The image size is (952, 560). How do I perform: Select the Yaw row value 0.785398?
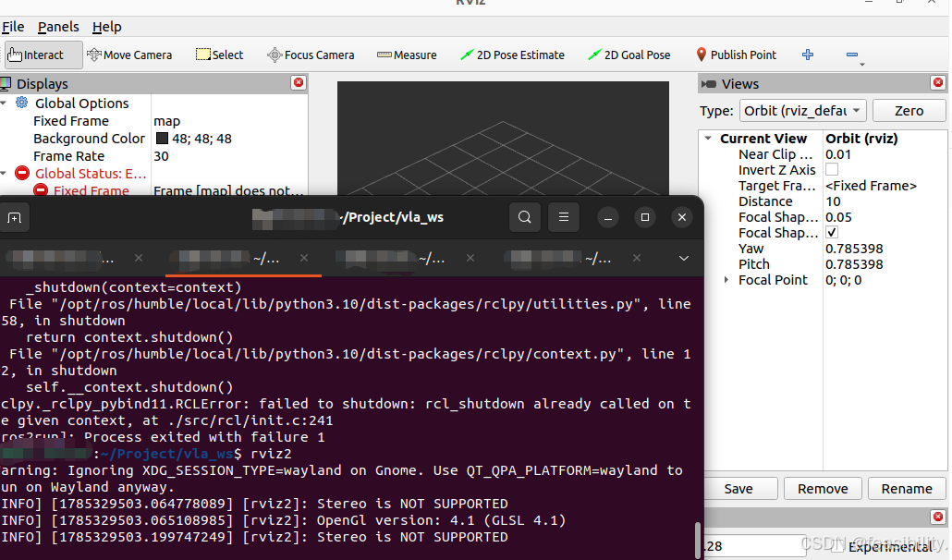coord(854,249)
